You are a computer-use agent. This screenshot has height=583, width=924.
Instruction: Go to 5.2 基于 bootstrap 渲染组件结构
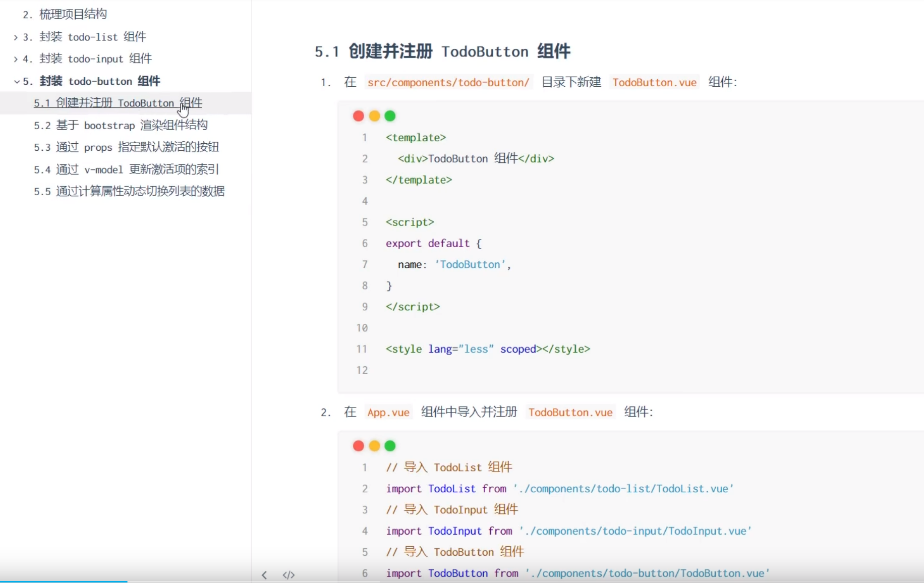pos(121,125)
